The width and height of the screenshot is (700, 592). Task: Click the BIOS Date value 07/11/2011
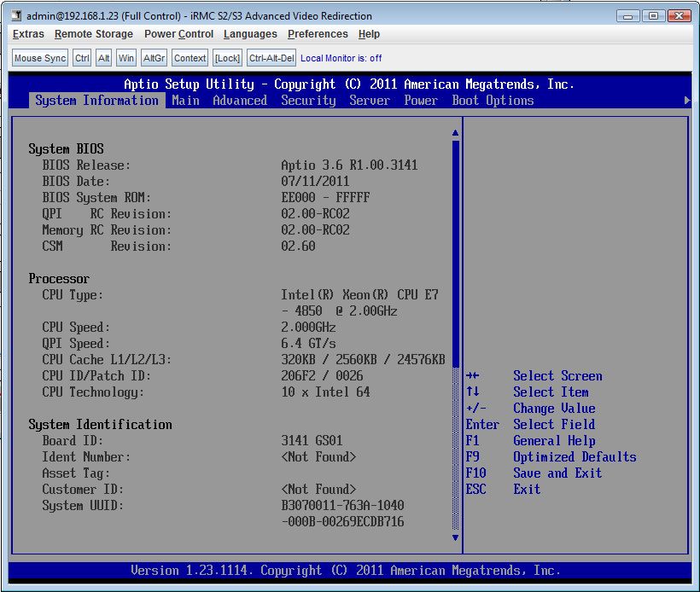pos(315,181)
